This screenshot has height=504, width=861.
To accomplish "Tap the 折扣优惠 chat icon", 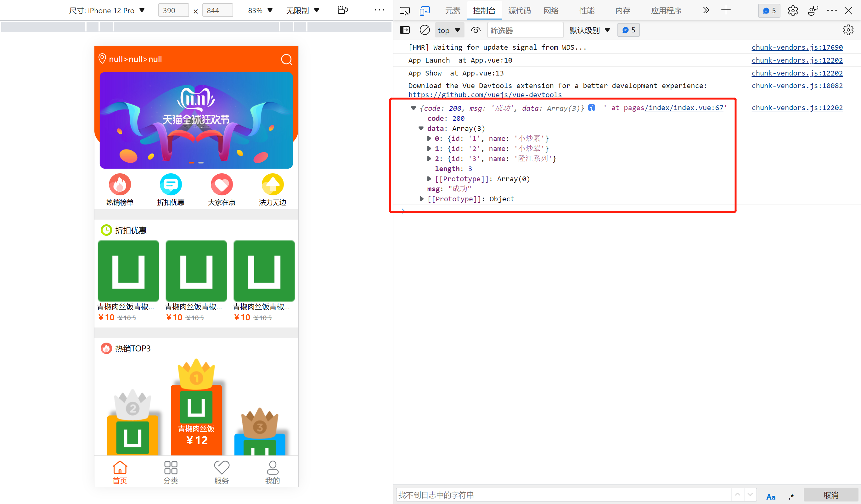I will pyautogui.click(x=171, y=184).
